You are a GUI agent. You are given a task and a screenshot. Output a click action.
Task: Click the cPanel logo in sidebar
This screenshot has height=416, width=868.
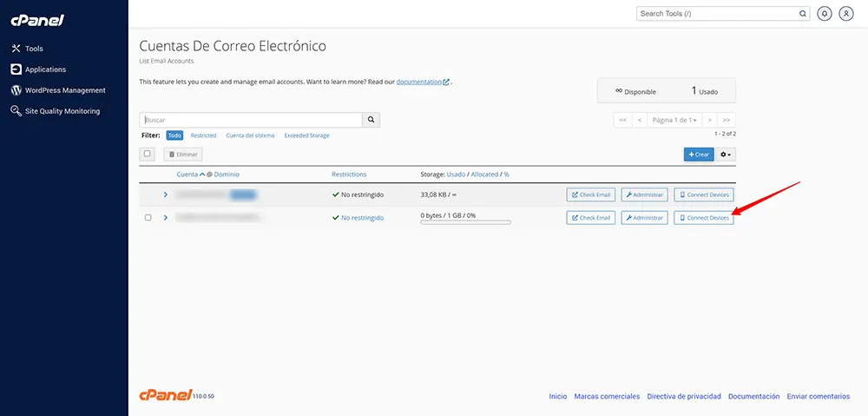click(x=37, y=20)
